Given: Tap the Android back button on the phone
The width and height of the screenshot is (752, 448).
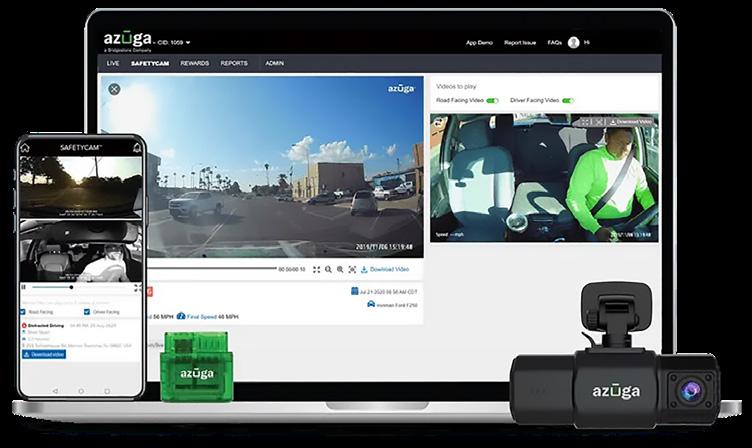Looking at the screenshot, I should click(x=55, y=391).
